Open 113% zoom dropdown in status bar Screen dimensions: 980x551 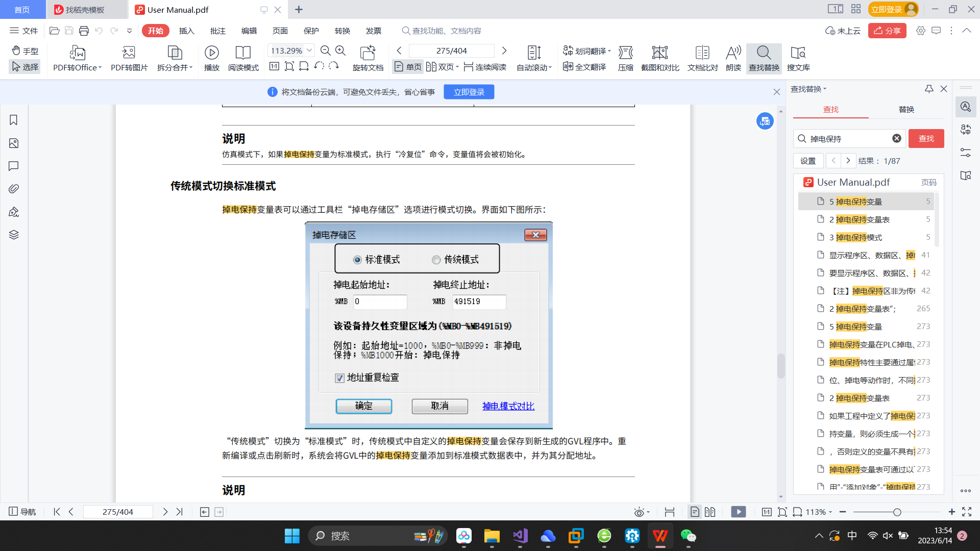coord(830,512)
